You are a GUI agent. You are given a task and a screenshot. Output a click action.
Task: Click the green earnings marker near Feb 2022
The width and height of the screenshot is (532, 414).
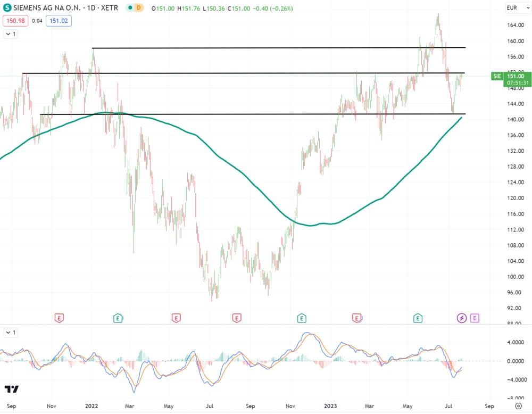click(x=118, y=318)
